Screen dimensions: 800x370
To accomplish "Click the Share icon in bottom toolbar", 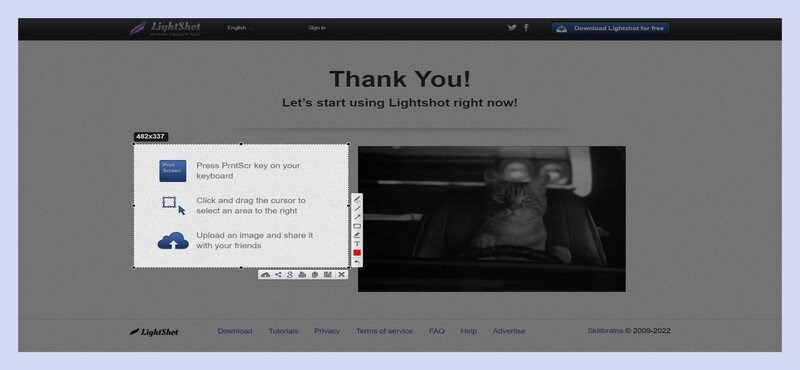I will 278,275.
